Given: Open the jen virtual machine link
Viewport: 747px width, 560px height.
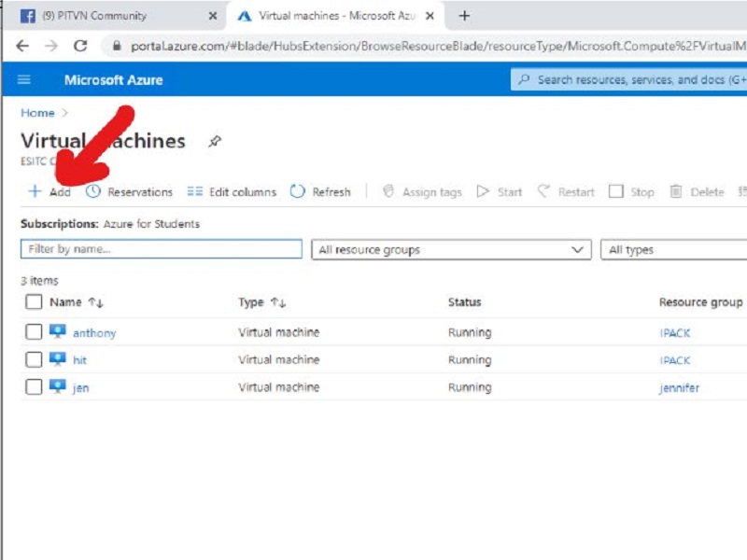Looking at the screenshot, I should [x=80, y=388].
